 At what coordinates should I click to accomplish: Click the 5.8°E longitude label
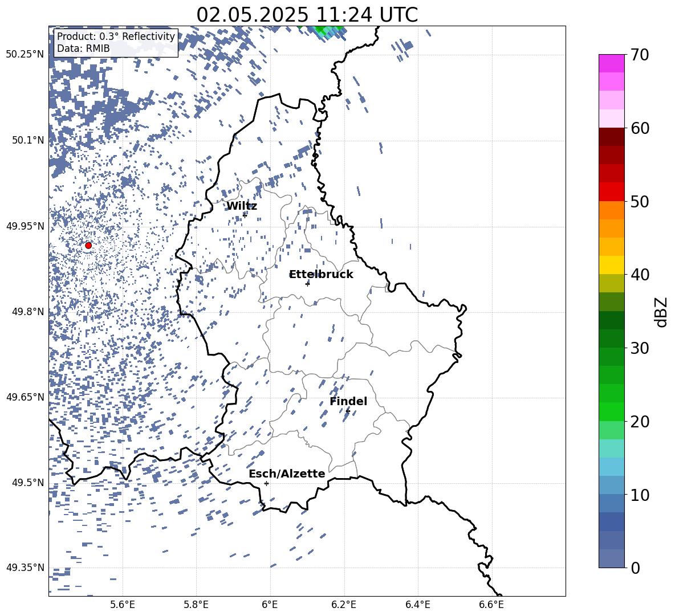(196, 605)
